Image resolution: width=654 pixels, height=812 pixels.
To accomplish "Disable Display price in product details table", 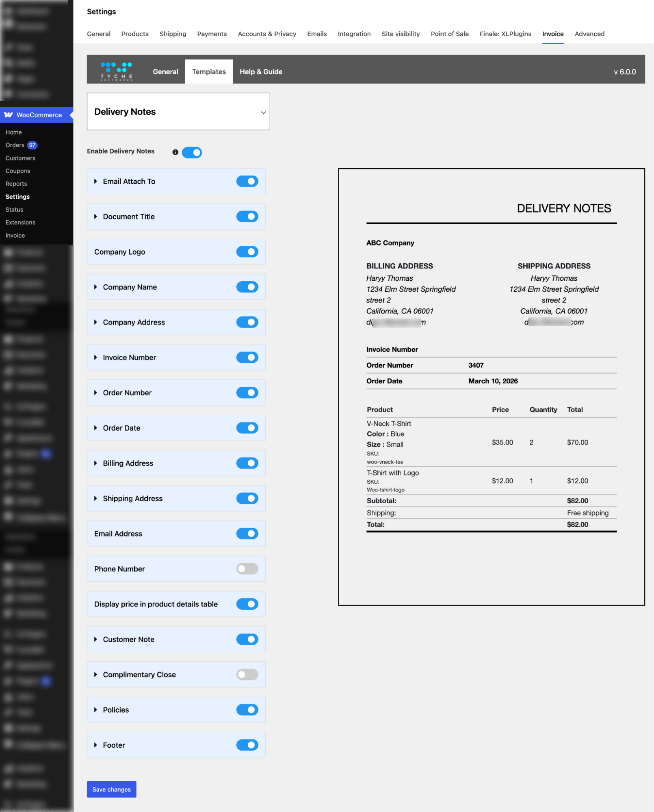I will (x=247, y=604).
